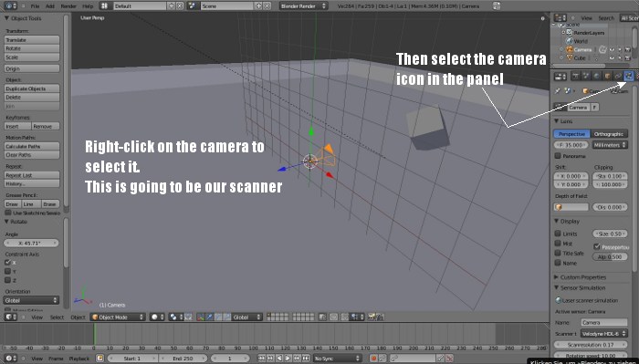Screen dimensions: 639x364
Task: Click the play animation button in timeline
Action: 288,359
